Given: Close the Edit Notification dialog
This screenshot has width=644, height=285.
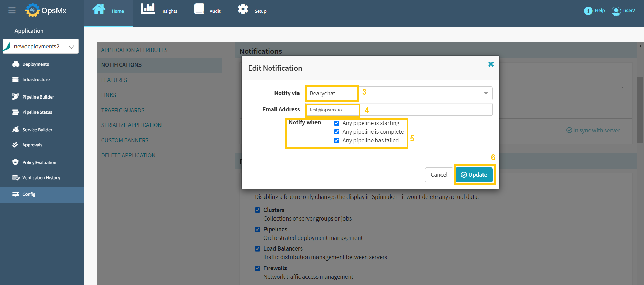Looking at the screenshot, I should (x=491, y=64).
